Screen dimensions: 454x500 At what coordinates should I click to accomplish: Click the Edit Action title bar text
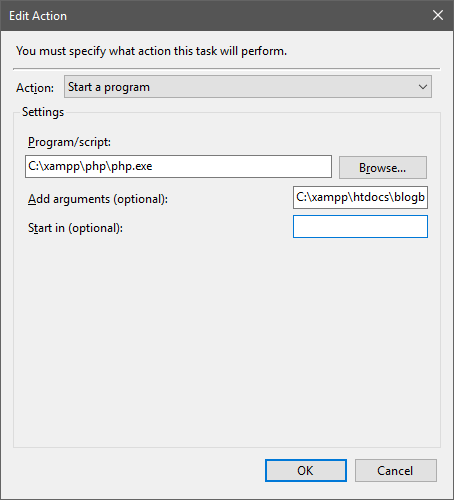tap(38, 16)
